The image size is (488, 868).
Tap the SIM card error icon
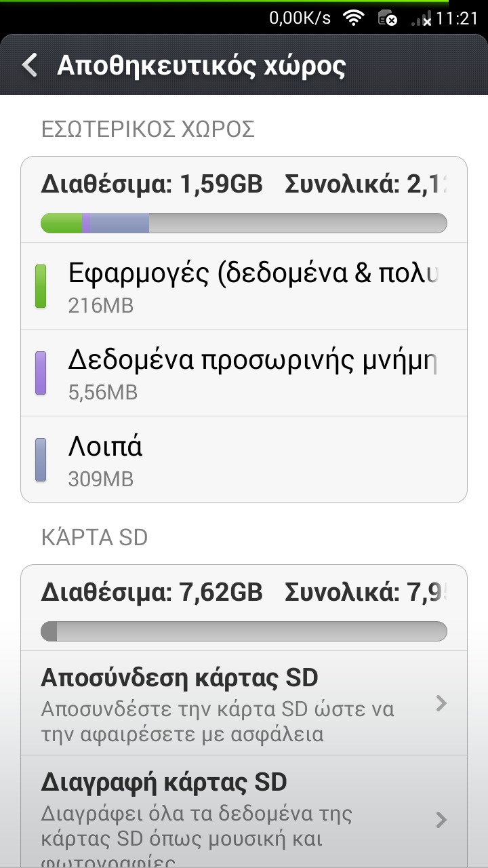coord(387,18)
